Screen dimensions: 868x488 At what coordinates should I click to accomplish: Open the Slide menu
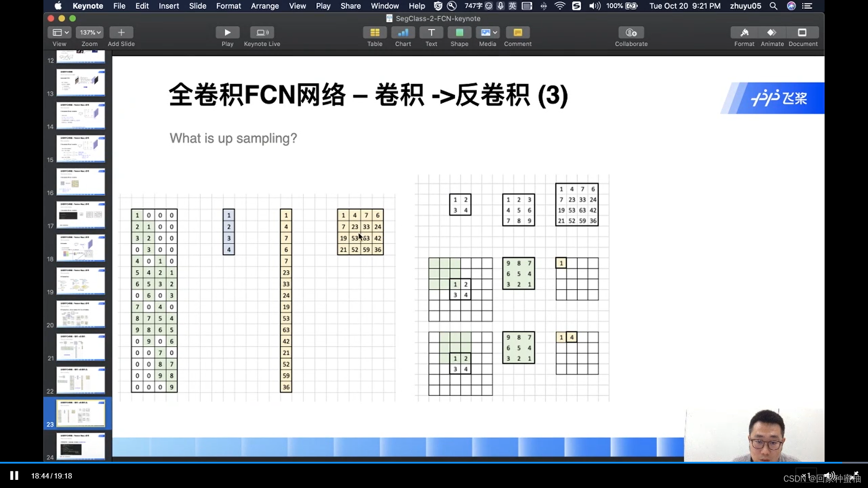[198, 6]
